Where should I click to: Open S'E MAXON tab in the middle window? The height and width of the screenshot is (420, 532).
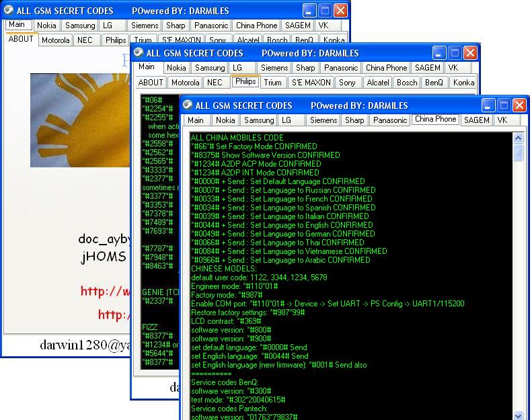311,83
